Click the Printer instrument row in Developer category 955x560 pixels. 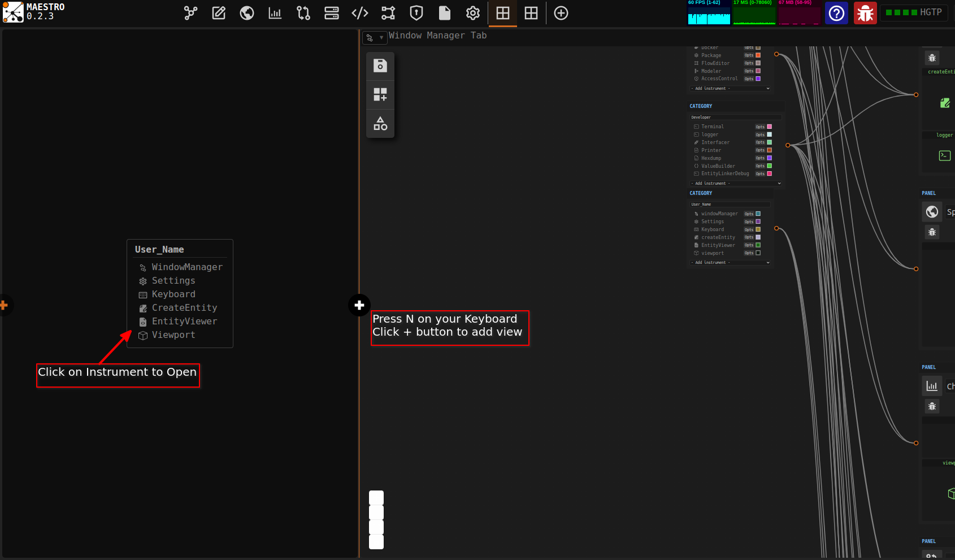(x=732, y=150)
